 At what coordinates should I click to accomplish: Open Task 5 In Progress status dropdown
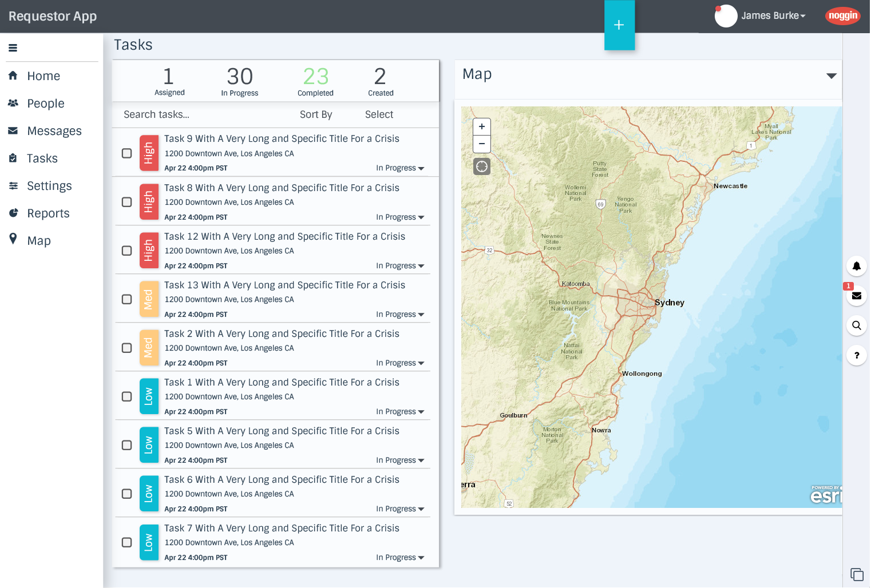tap(400, 460)
